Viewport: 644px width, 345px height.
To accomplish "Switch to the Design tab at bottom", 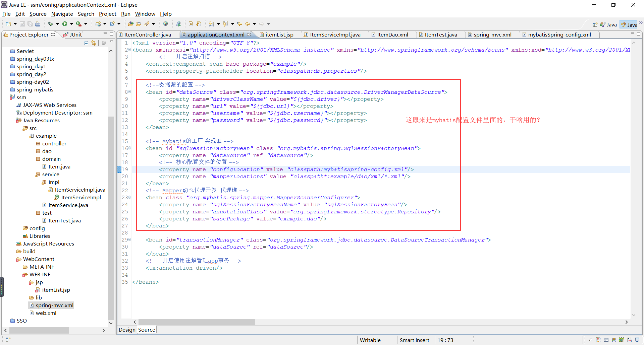I will pos(127,330).
